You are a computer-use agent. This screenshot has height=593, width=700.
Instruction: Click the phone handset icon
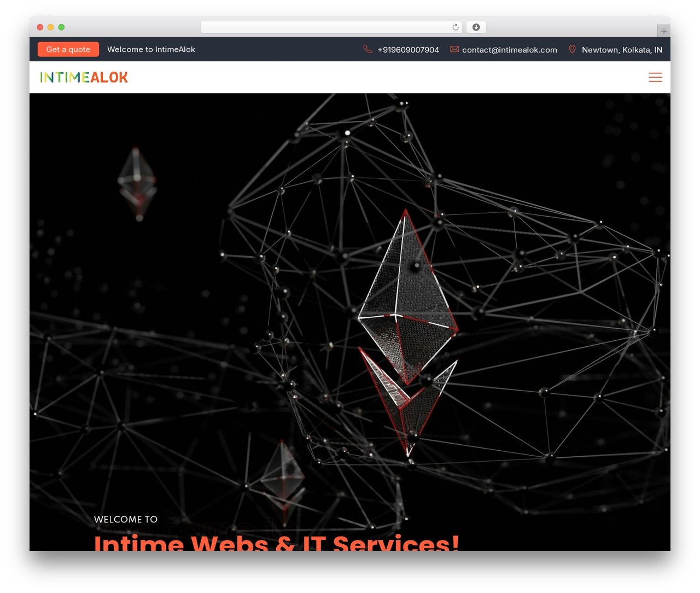[x=367, y=49]
